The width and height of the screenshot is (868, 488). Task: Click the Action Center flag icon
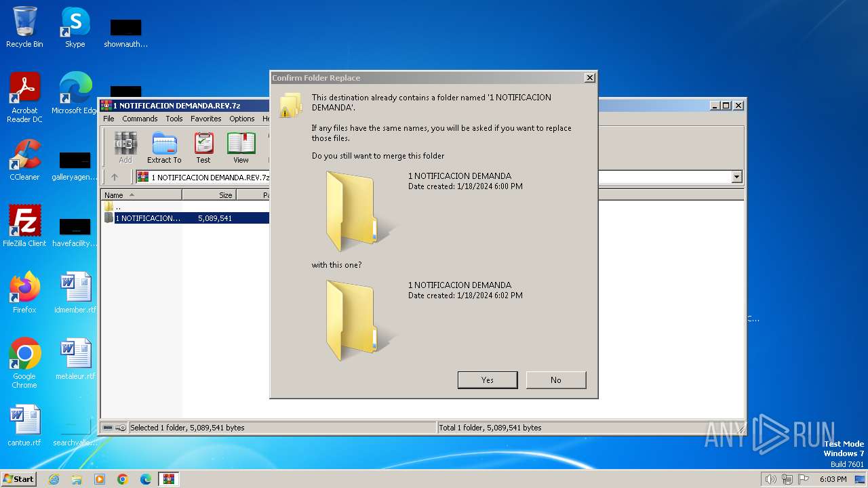point(804,479)
